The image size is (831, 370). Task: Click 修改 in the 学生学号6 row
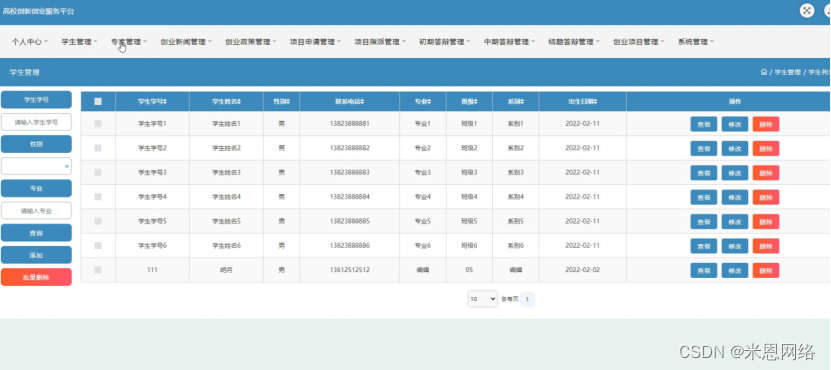735,246
